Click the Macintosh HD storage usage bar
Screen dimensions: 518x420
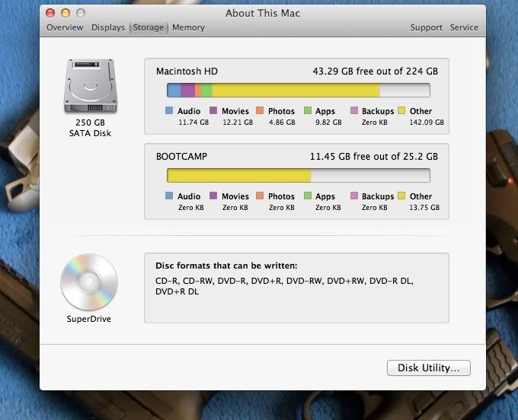pos(298,91)
